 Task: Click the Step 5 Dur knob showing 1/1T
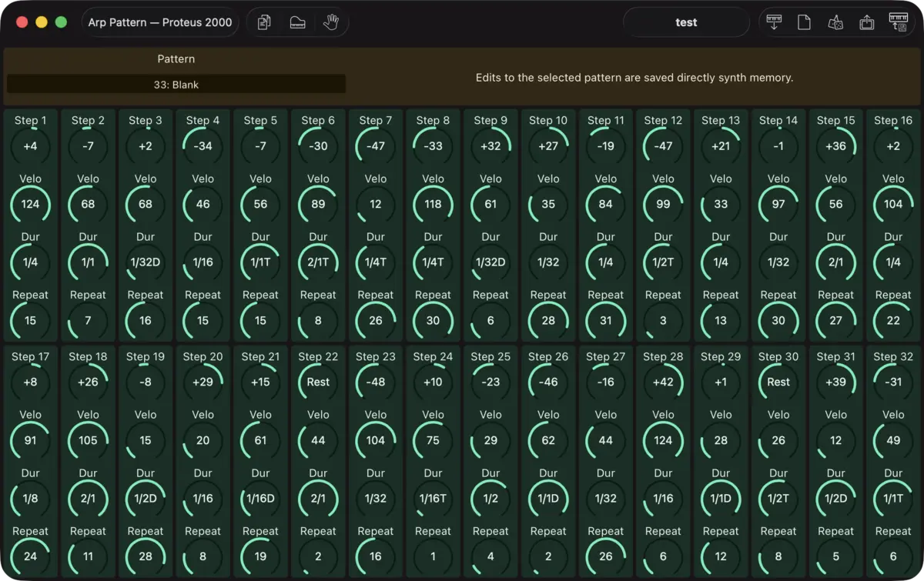coord(260,262)
